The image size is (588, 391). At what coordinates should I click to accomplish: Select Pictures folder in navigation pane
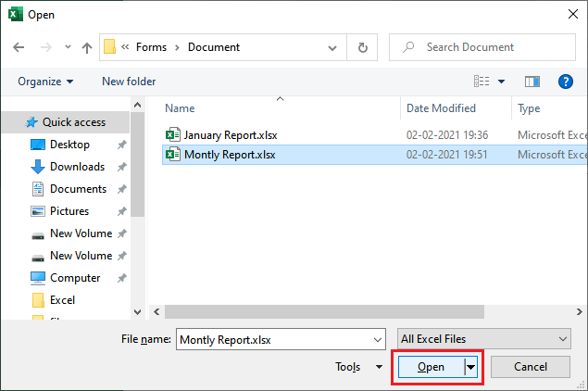69,211
